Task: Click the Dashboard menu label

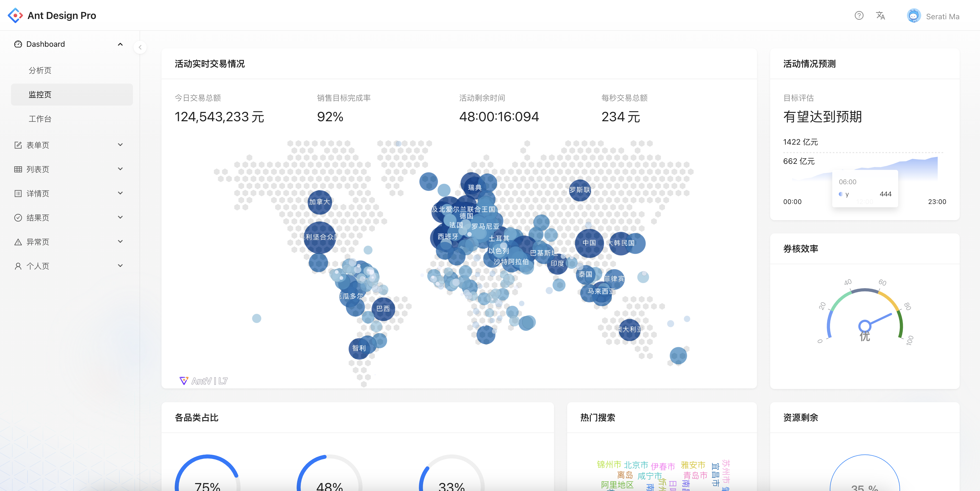Action: coord(46,44)
